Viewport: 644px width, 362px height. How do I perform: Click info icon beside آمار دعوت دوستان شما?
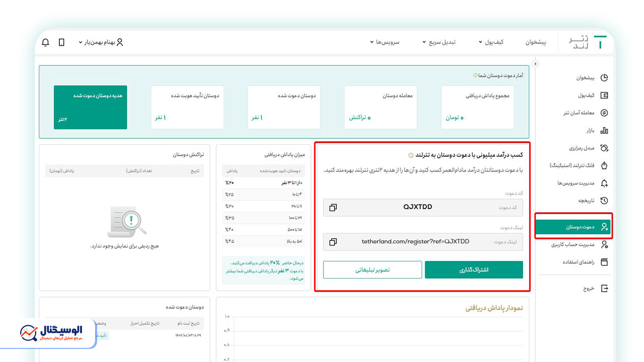coord(475,75)
